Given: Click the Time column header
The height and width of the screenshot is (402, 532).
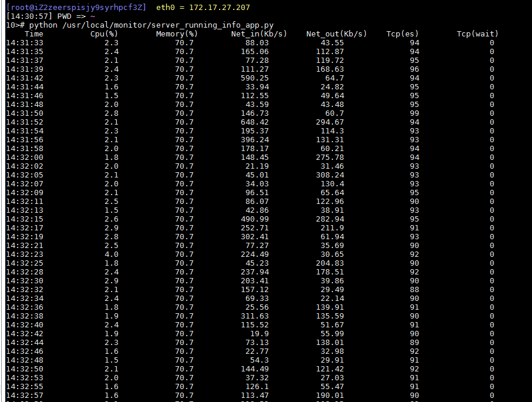Looking at the screenshot, I should tap(34, 33).
